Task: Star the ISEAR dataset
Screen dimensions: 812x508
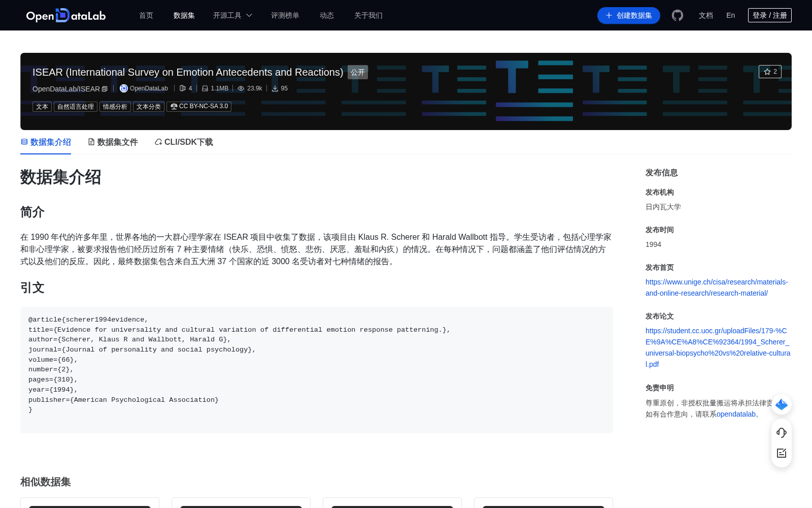Action: [770, 72]
